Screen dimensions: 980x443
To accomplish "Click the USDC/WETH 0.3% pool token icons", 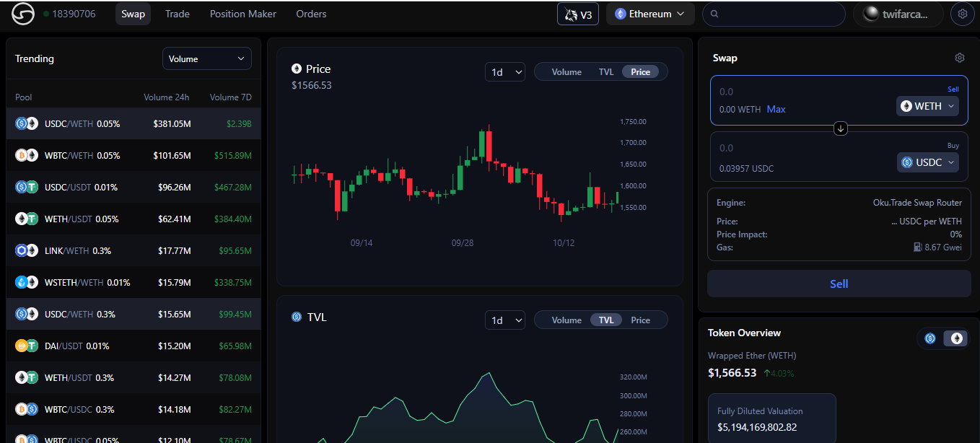I will [x=27, y=314].
